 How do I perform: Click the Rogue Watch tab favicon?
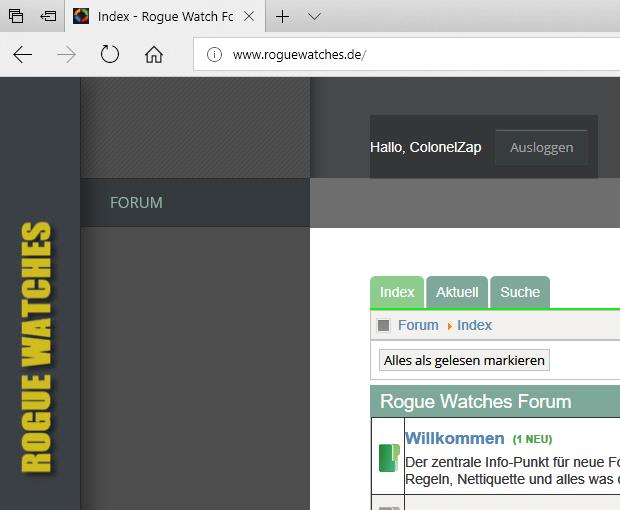[82, 17]
